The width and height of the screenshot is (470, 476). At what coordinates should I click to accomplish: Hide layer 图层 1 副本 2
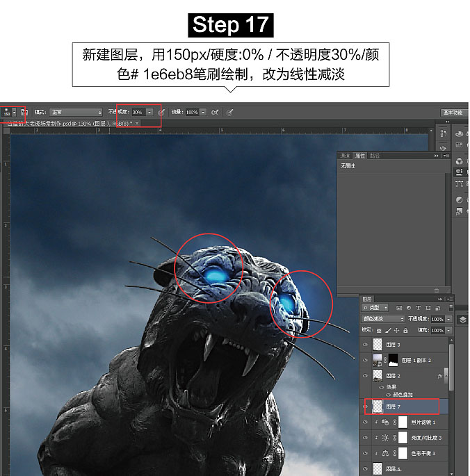[x=365, y=360]
